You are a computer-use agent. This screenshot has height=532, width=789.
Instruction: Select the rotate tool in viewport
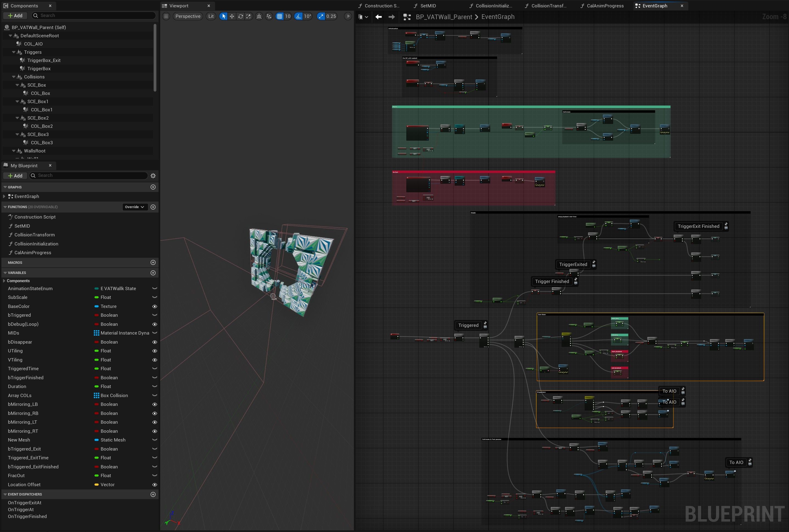pos(240,16)
